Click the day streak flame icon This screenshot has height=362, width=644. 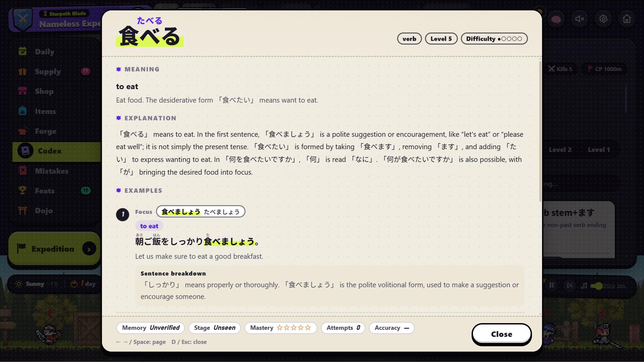point(74,284)
